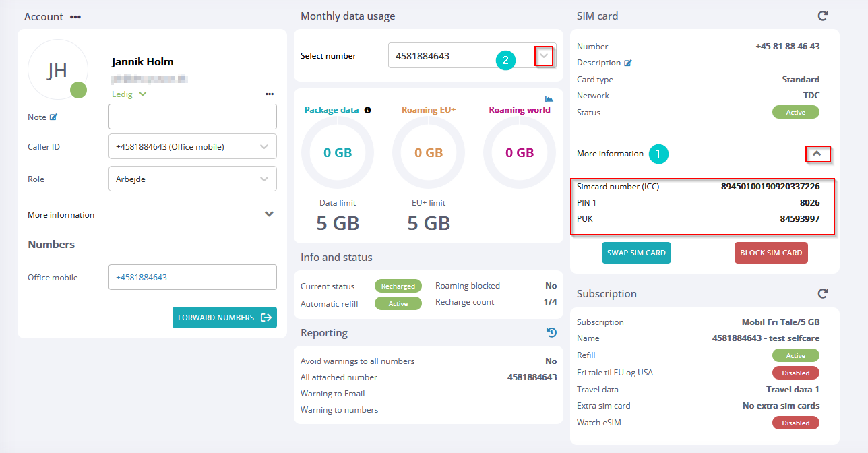The height and width of the screenshot is (453, 868).
Task: Click the Package data 0 GB gauge
Action: point(338,153)
